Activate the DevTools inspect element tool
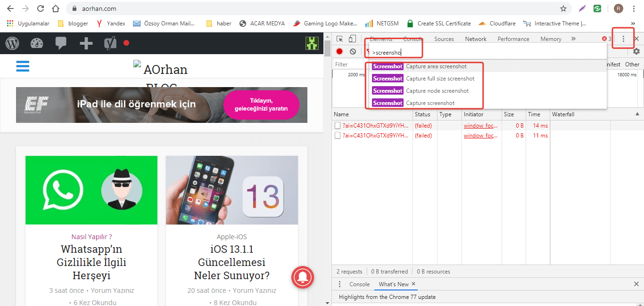Viewport: 644px width, 306px height. (x=339, y=39)
